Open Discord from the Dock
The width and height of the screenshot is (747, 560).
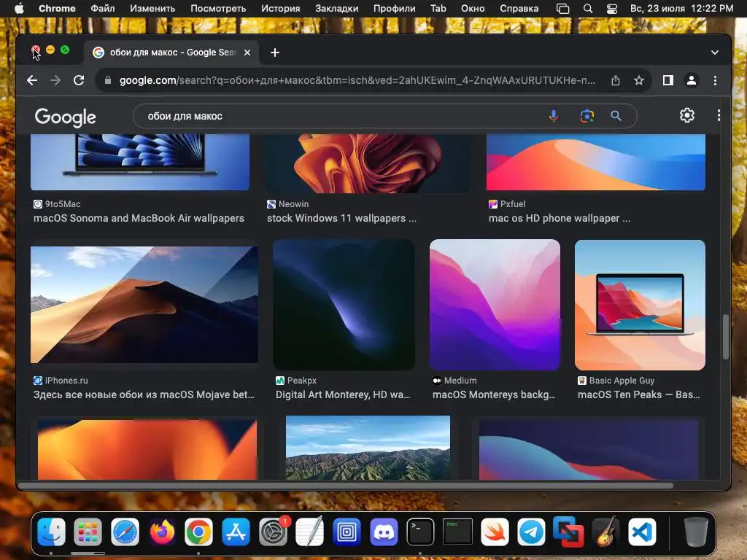[x=384, y=532]
